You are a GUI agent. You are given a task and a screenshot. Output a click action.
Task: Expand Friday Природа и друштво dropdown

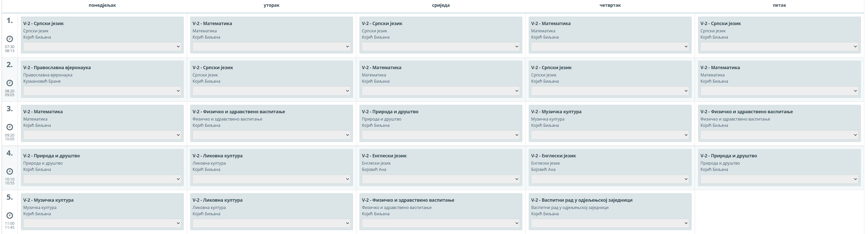point(779,179)
